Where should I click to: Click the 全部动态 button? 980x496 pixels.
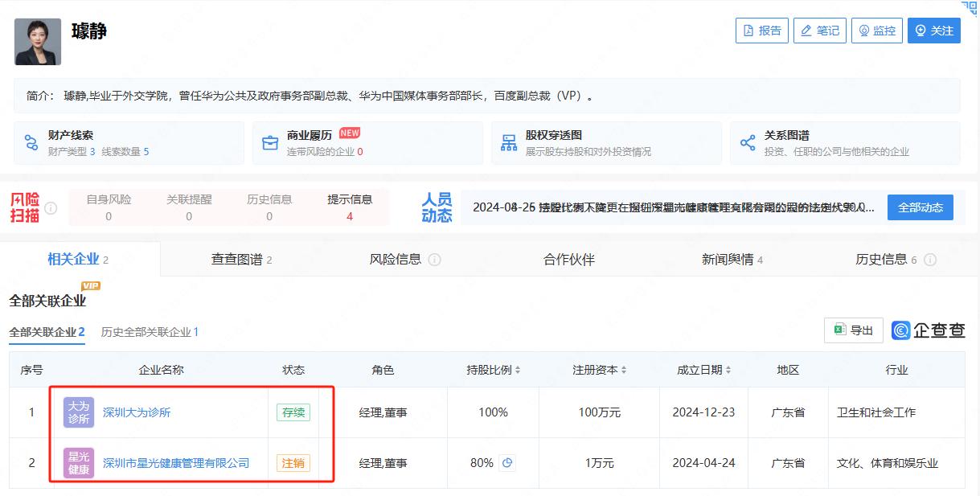point(921,207)
